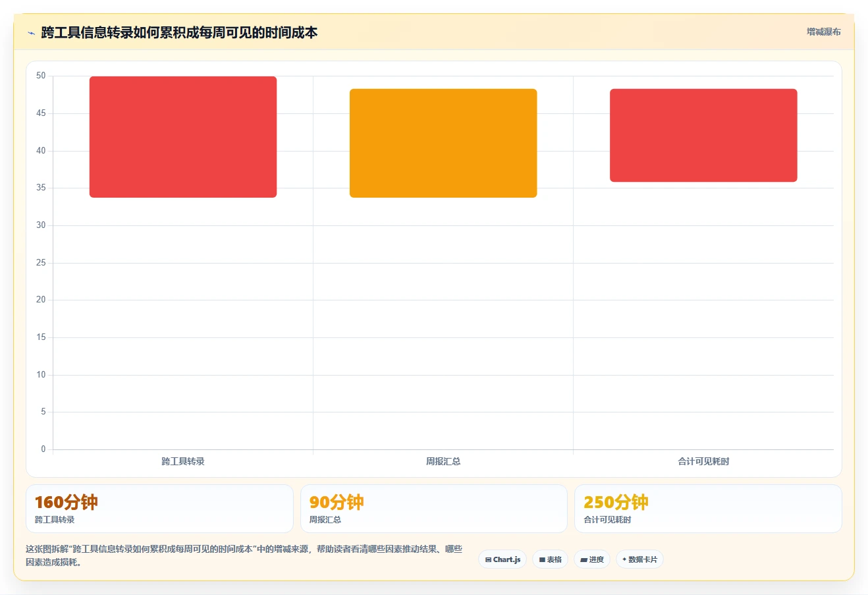Click the 160分钟 value text
Image resolution: width=868 pixels, height=595 pixels.
67,502
